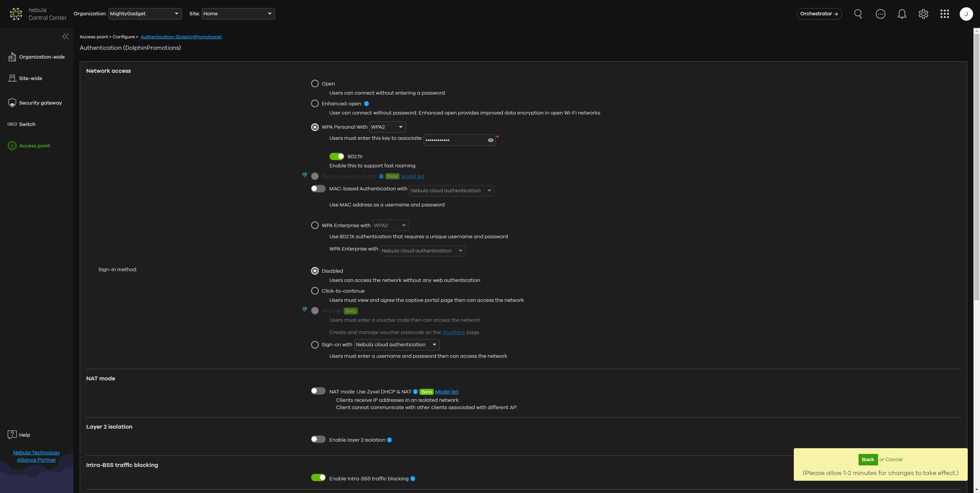Open the Vouchers page link
Screen dimensions: 980x493
453,332
